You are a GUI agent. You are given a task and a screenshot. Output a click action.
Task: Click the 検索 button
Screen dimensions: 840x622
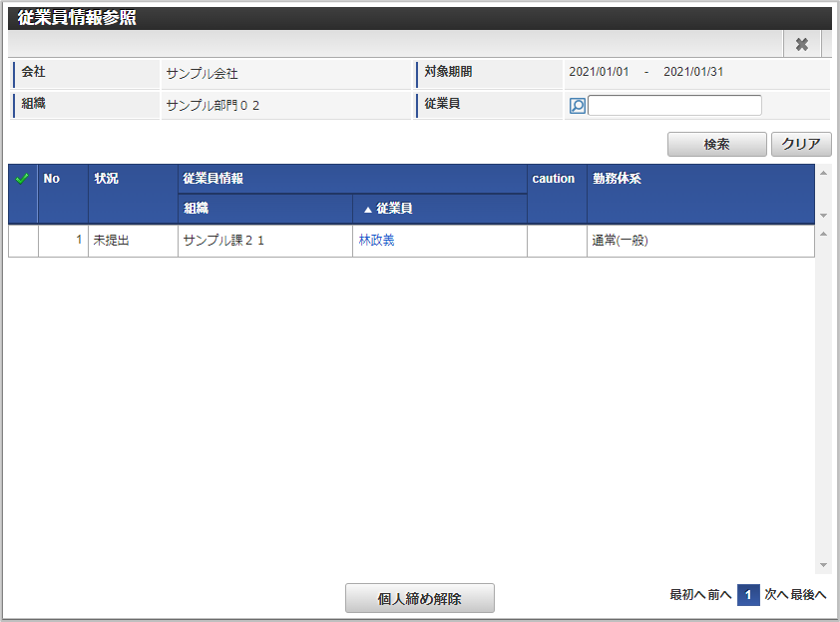coord(716,144)
